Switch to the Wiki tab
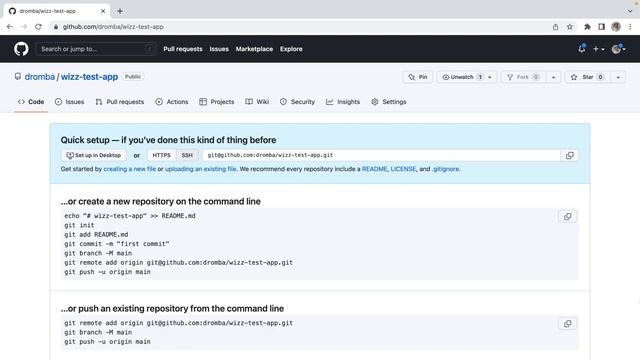640x360 pixels. coord(257,102)
